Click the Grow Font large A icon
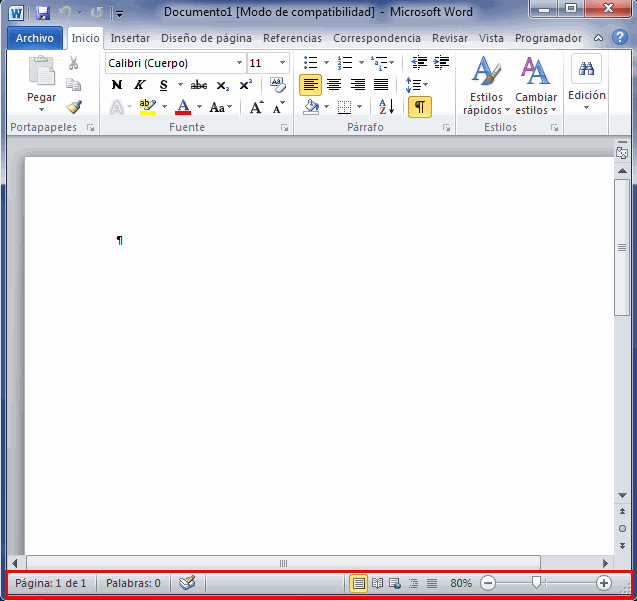The width and height of the screenshot is (637, 601). click(x=256, y=107)
